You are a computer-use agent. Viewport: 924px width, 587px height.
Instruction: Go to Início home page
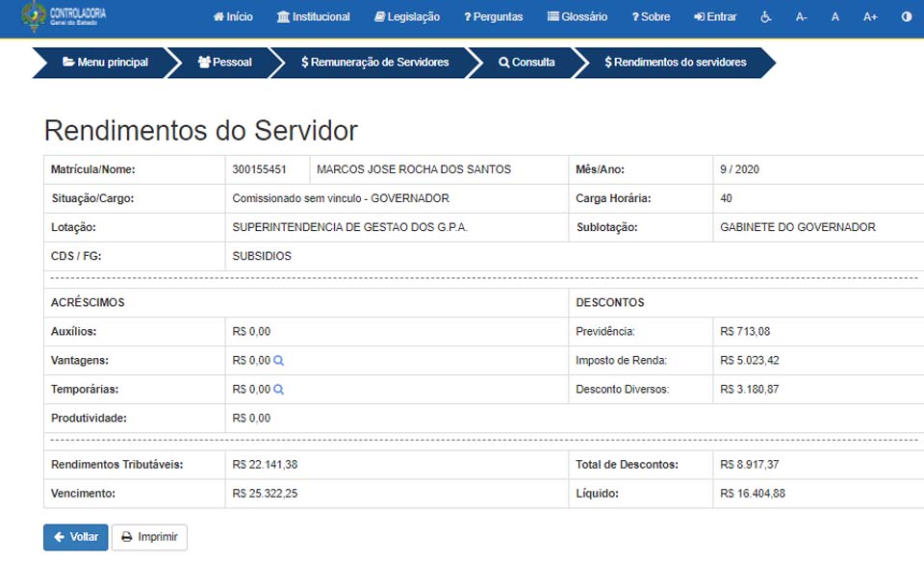click(233, 17)
